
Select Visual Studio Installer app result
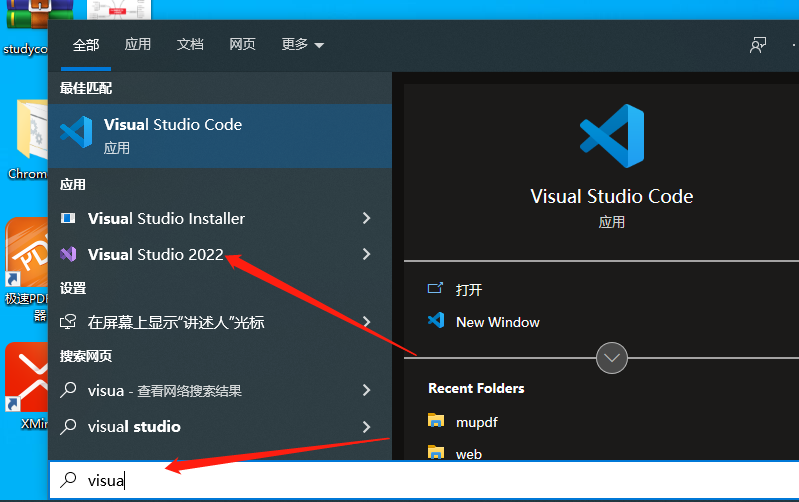pyautogui.click(x=220, y=218)
